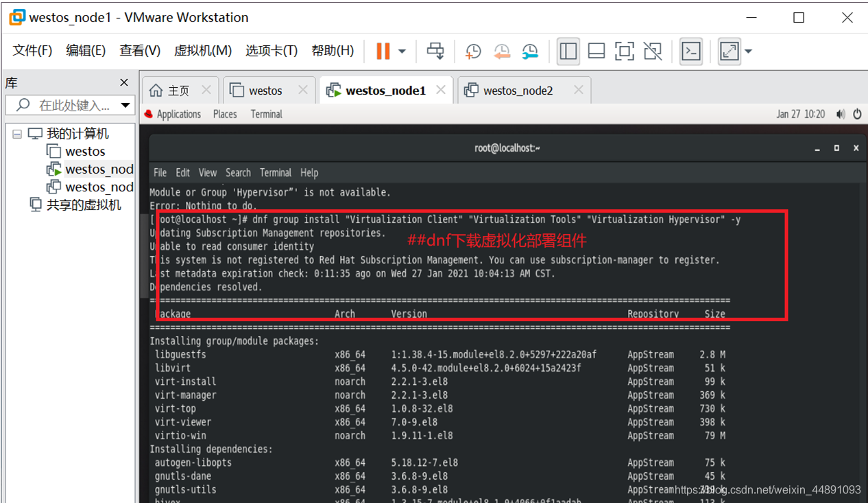The width and height of the screenshot is (868, 503).
Task: Open the terminal File menu
Action: [160, 172]
